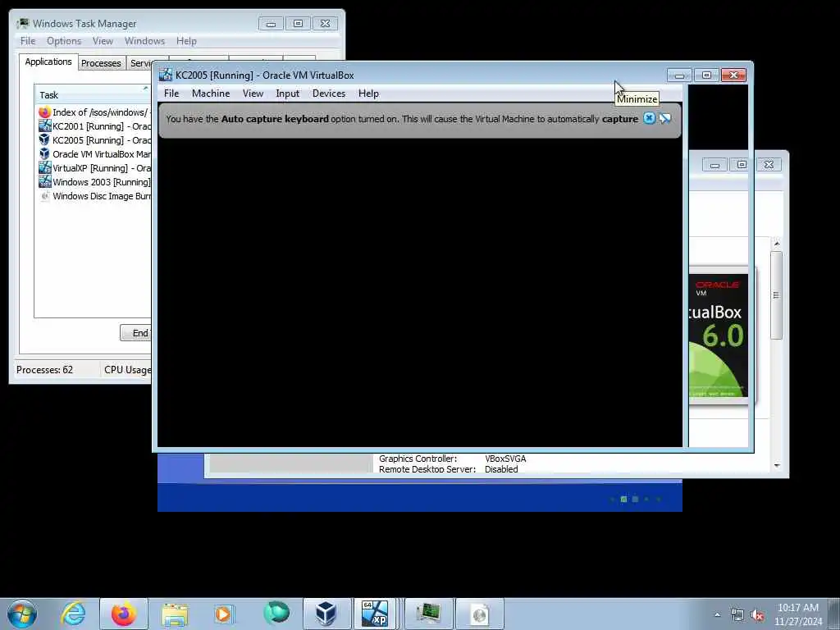This screenshot has width=840, height=630.
Task: Select 'Oracle VM VirtualBox Manager' task row
Action: 94,154
